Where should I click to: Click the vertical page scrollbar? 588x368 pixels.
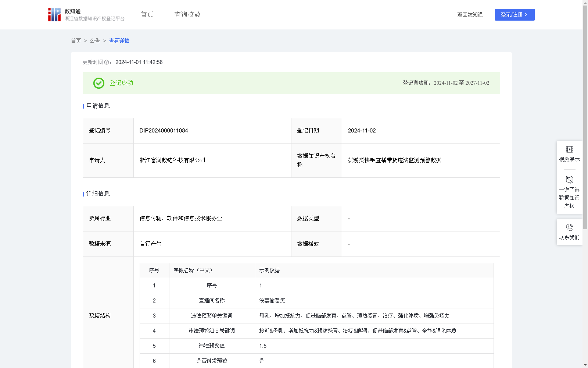click(585, 118)
